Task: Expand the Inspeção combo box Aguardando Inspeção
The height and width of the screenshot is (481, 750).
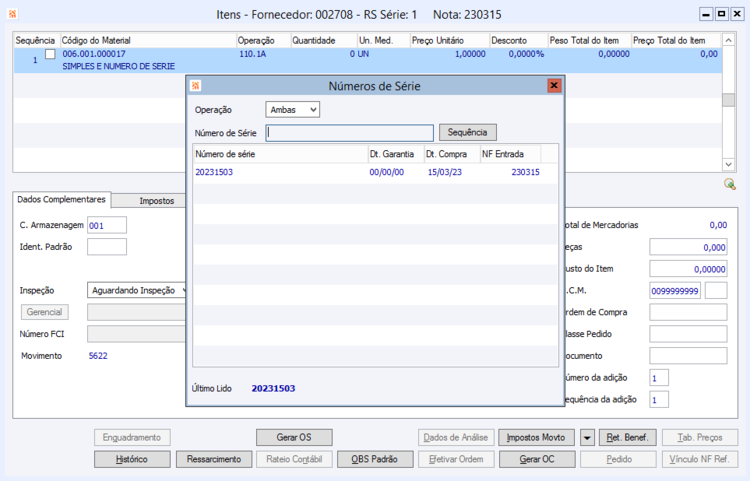Action: coord(137,290)
